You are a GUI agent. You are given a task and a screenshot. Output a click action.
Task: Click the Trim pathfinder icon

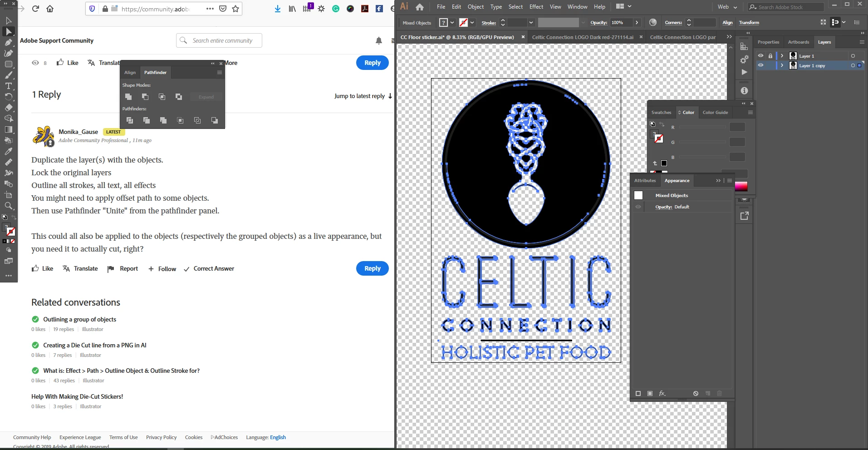147,120
